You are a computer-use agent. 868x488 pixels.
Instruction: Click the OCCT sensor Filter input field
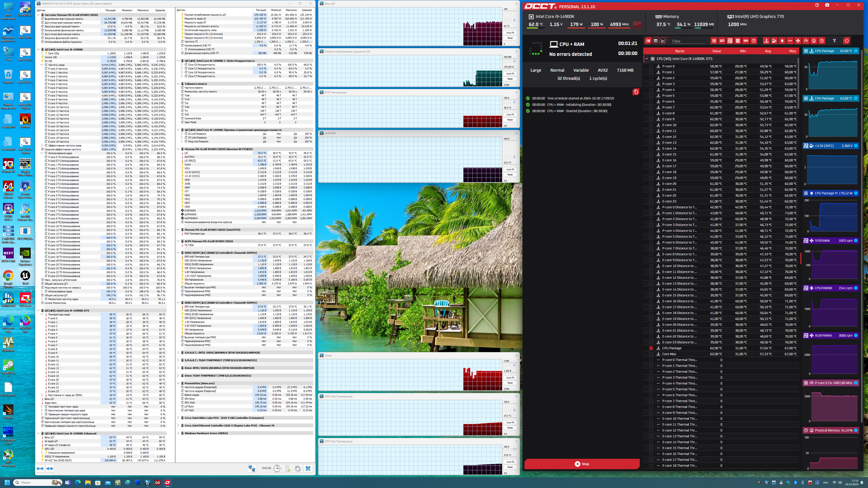[x=688, y=41]
